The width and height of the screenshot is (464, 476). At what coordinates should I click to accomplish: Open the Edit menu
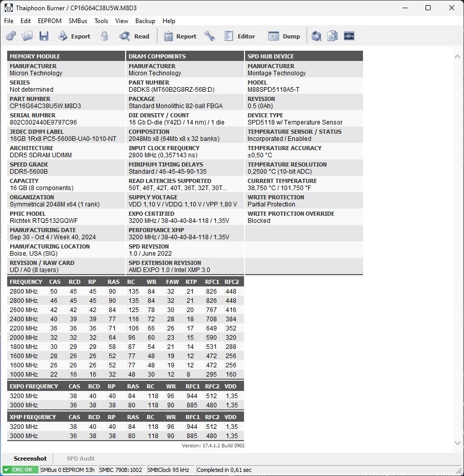click(x=26, y=21)
